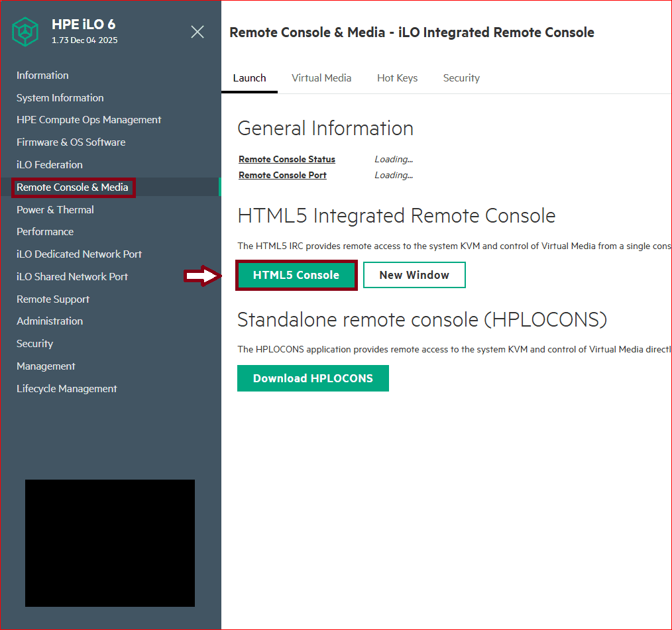Open Information in the sidebar
672x630 pixels.
(x=42, y=76)
